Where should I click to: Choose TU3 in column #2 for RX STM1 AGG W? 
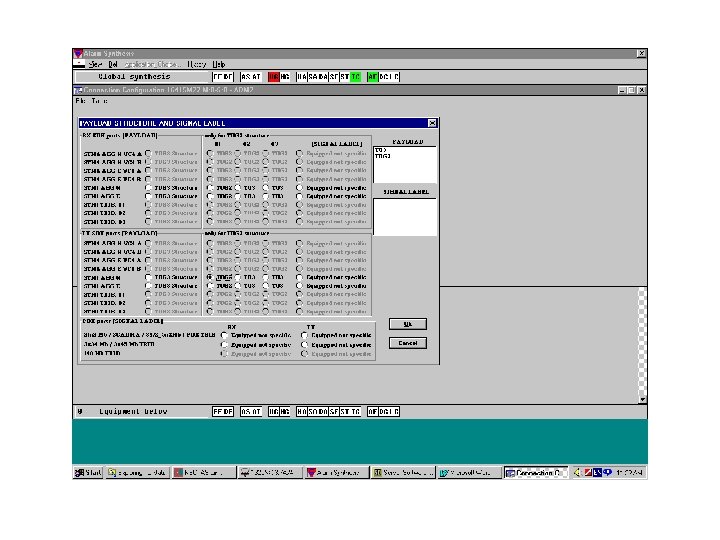coord(238,188)
